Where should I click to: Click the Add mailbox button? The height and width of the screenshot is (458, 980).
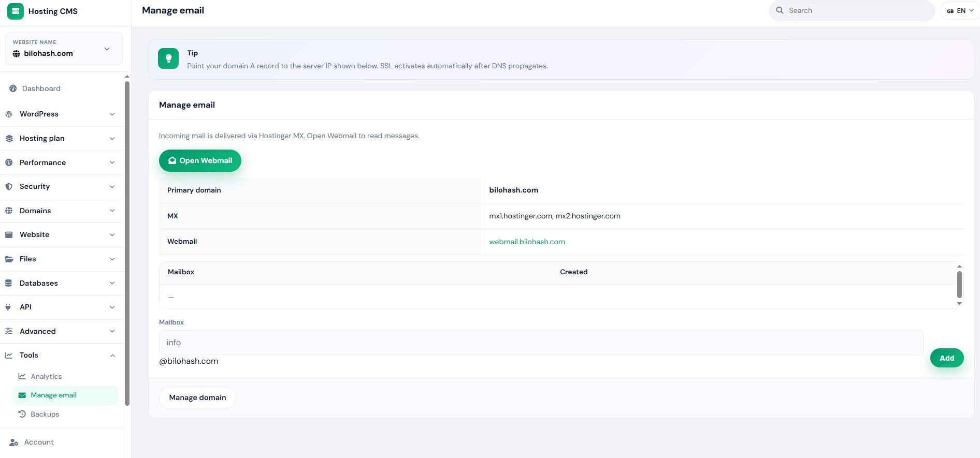pos(947,358)
